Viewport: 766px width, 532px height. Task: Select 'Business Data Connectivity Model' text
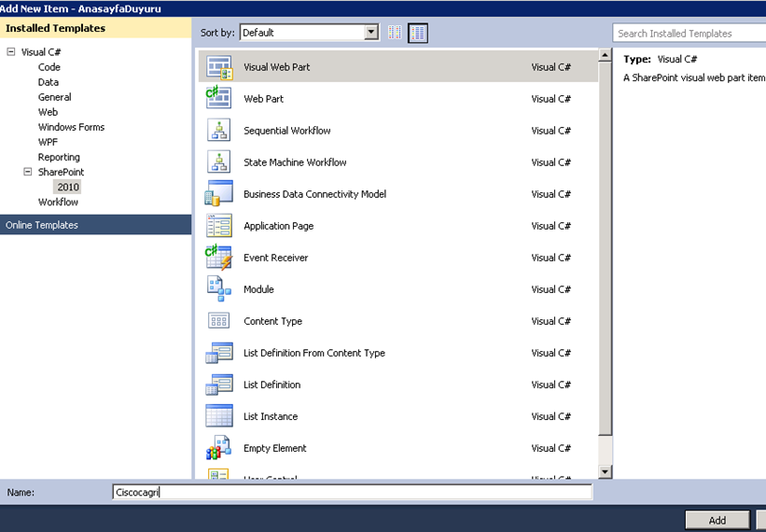pos(315,194)
